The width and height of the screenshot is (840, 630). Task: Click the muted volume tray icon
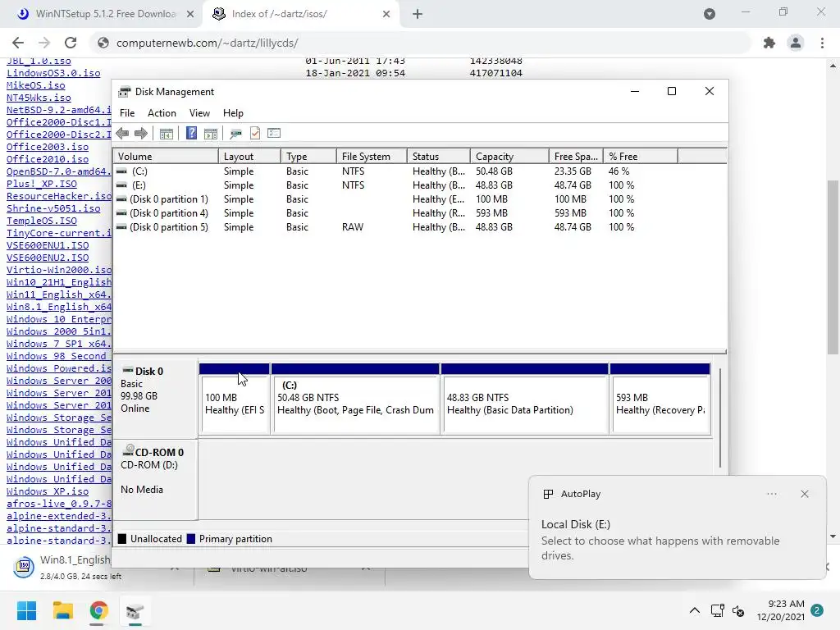coord(738,610)
